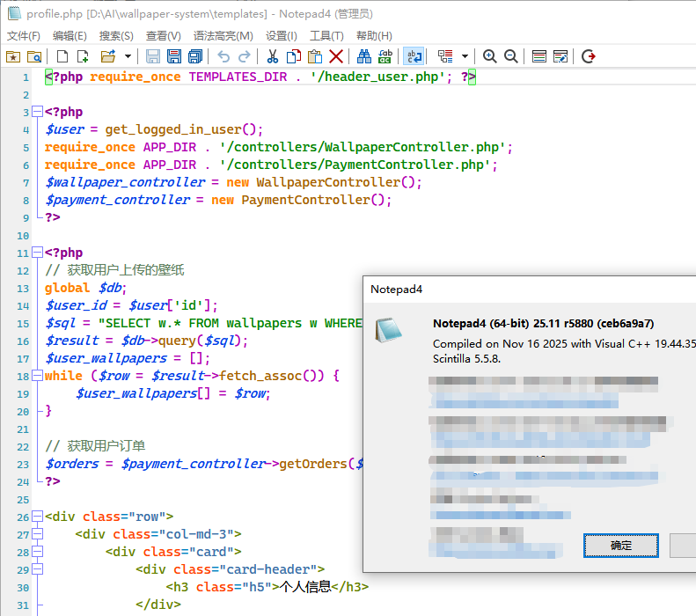Open Find using the binoculars icon

[364, 56]
